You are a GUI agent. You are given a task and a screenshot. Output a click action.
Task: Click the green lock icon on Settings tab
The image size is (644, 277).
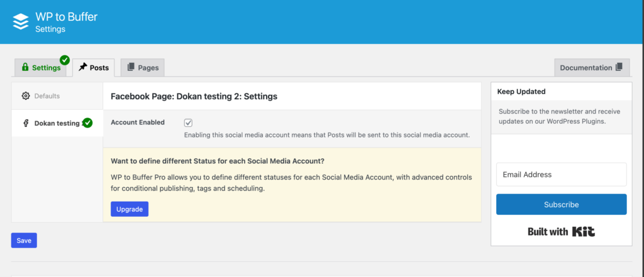pyautogui.click(x=25, y=67)
